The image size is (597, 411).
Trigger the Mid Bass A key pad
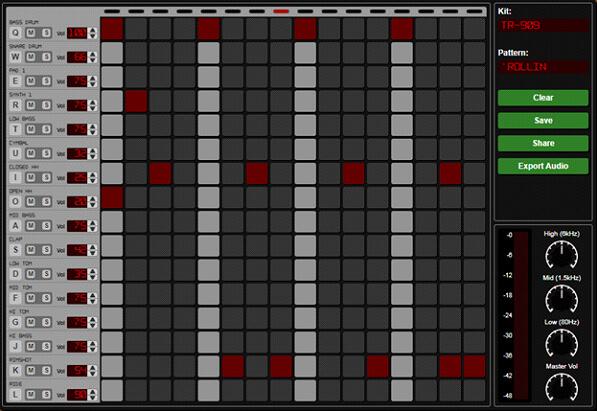coord(15,225)
